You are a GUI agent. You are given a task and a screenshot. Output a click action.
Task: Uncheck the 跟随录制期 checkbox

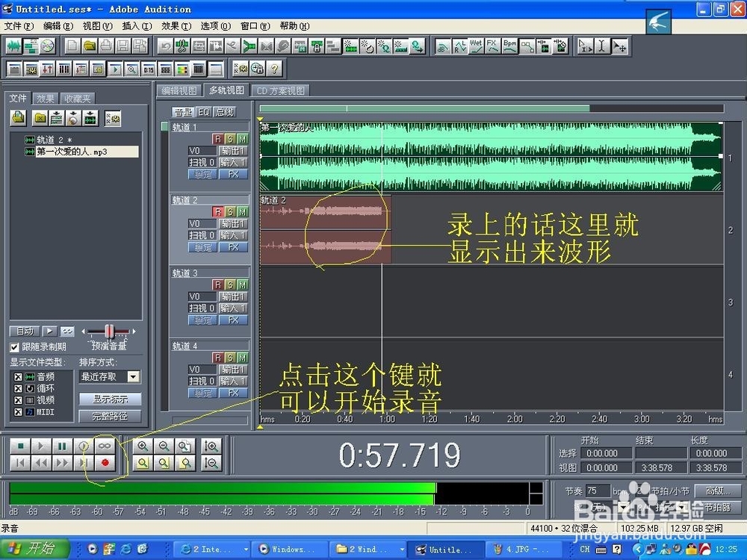pos(13,346)
